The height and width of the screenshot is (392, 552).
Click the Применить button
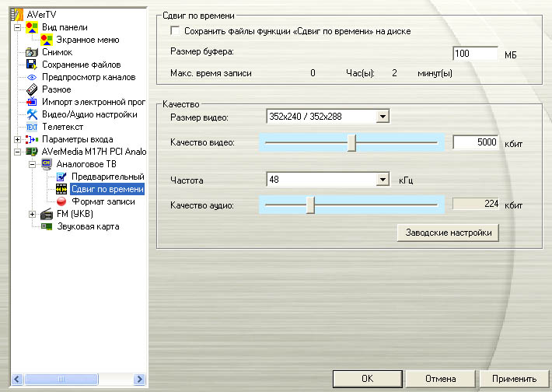(514, 379)
